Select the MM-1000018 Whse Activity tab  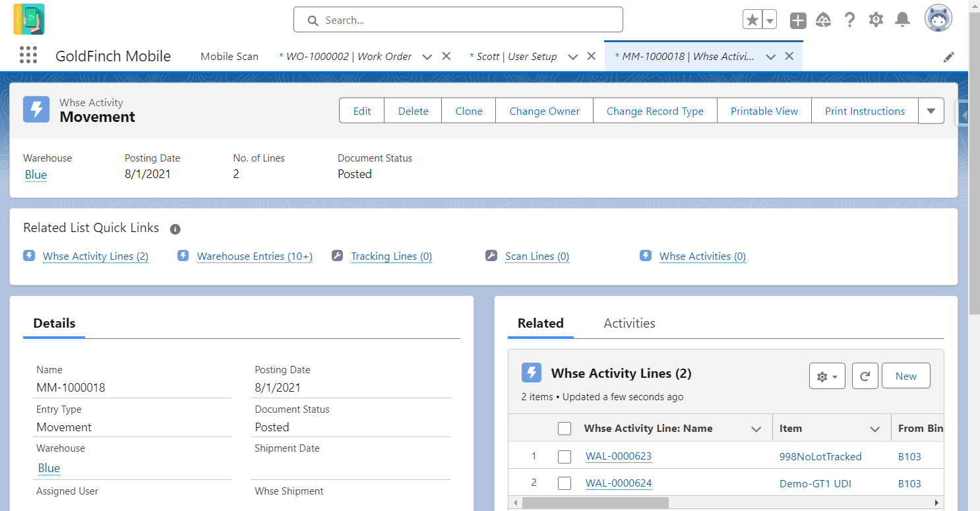pyautogui.click(x=685, y=56)
